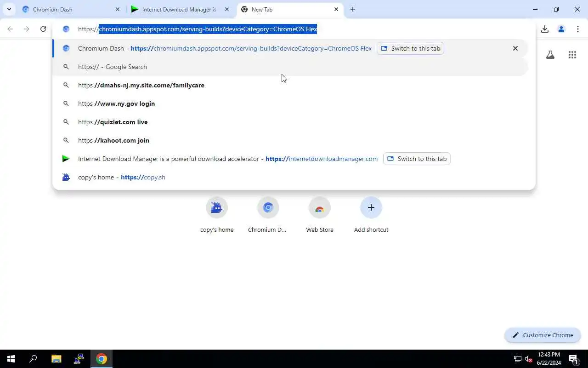Switch to the Chromium Dash tab
Image resolution: width=588 pixels, height=368 pixels.
point(70,9)
